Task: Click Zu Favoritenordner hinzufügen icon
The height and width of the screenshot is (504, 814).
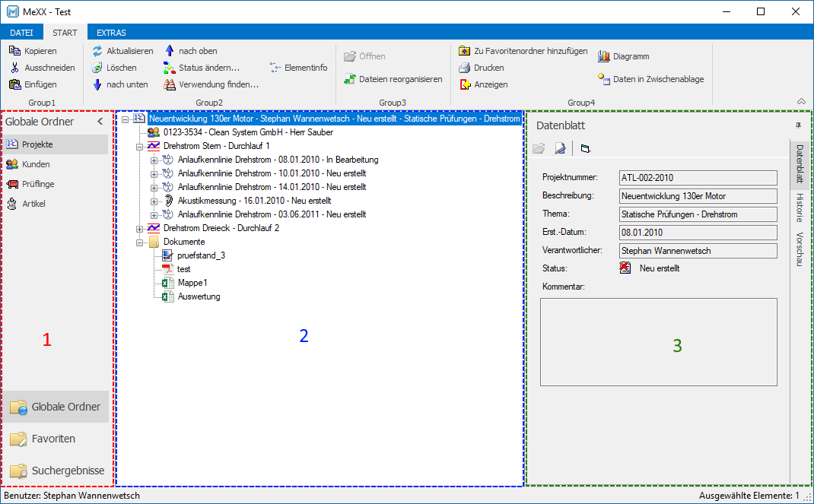Action: click(x=464, y=51)
